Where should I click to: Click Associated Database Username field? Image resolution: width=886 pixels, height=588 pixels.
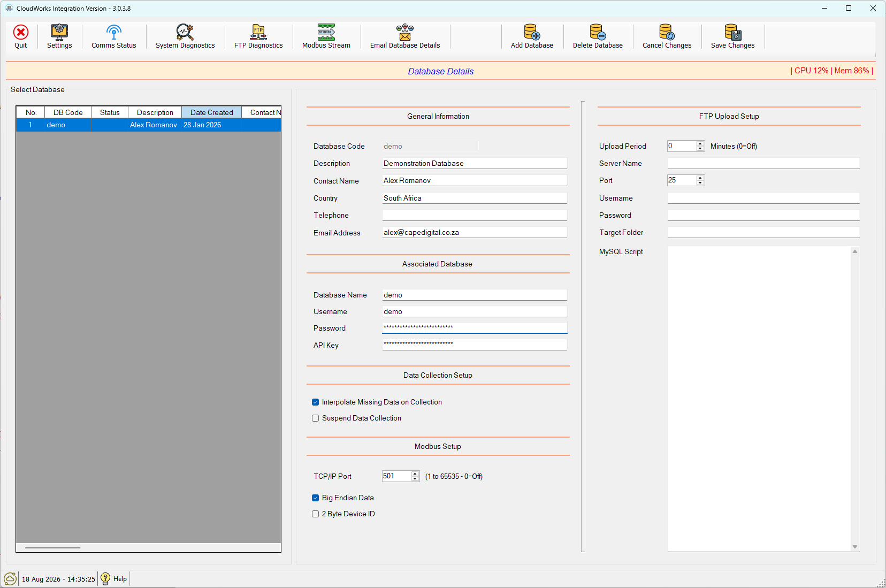click(x=475, y=311)
